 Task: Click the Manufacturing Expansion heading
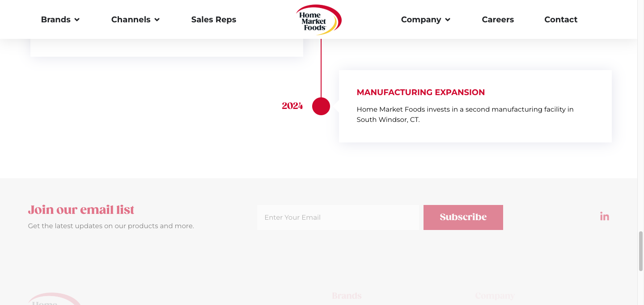[x=420, y=92]
